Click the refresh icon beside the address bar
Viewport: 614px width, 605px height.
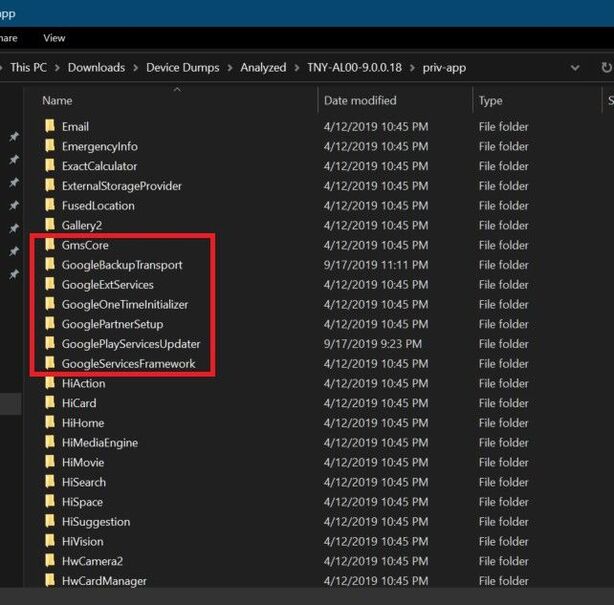(x=606, y=67)
